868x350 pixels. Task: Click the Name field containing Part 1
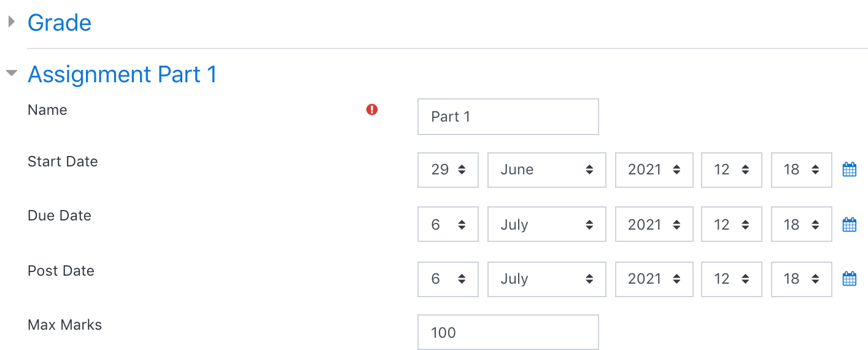pos(508,117)
